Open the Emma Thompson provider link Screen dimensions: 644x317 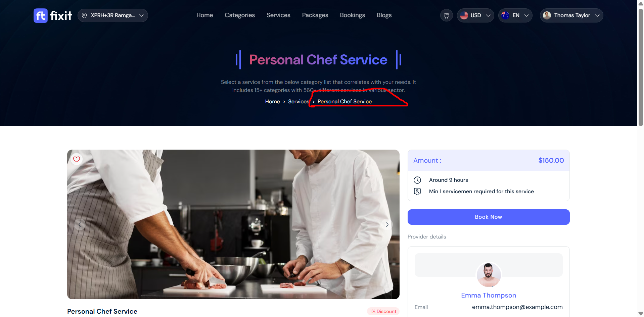489,295
